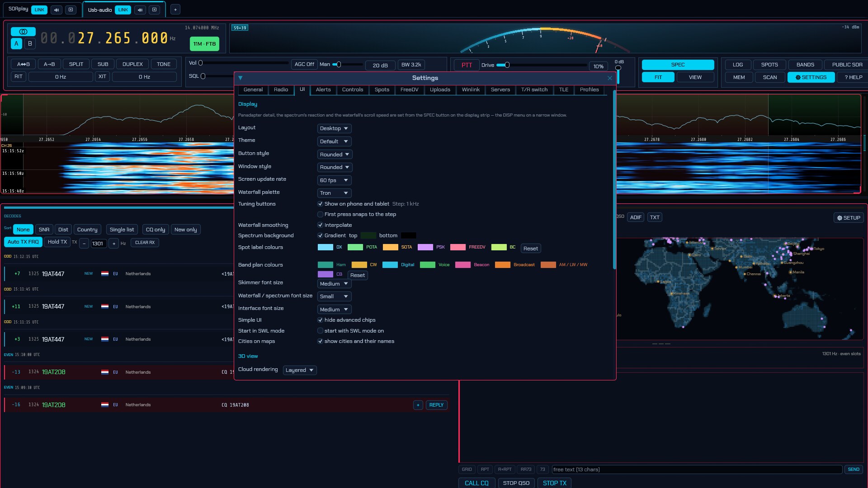Viewport: 868px width, 488px height.
Task: Open the ? HELP button
Action: coord(853,77)
